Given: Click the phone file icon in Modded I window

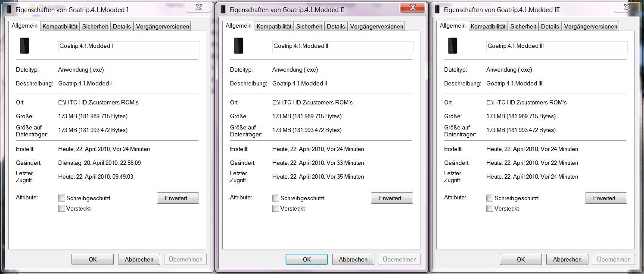Looking at the screenshot, I should click(x=25, y=46).
